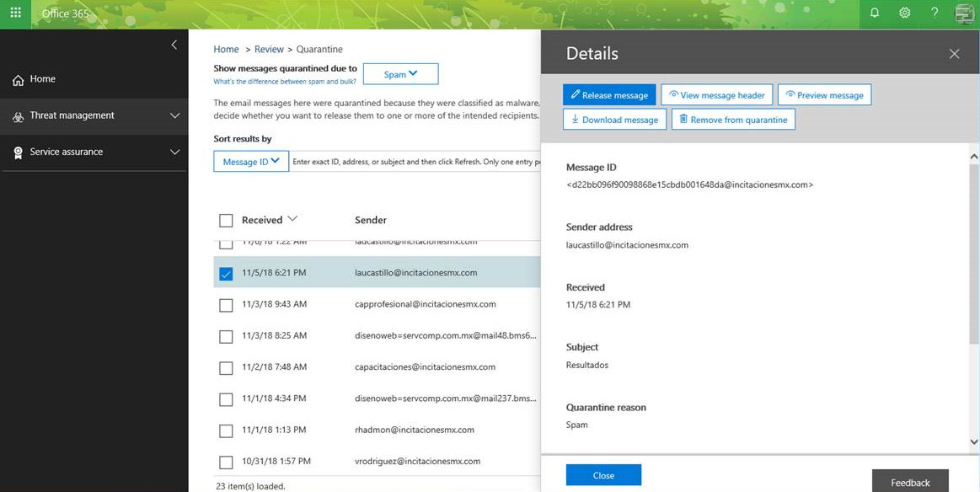Close the Details panel with X

pyautogui.click(x=954, y=54)
